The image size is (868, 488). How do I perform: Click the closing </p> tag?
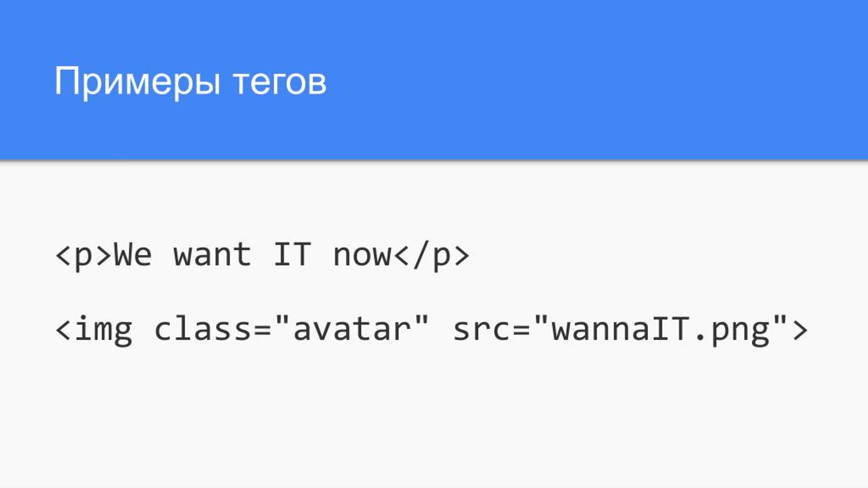(432, 255)
